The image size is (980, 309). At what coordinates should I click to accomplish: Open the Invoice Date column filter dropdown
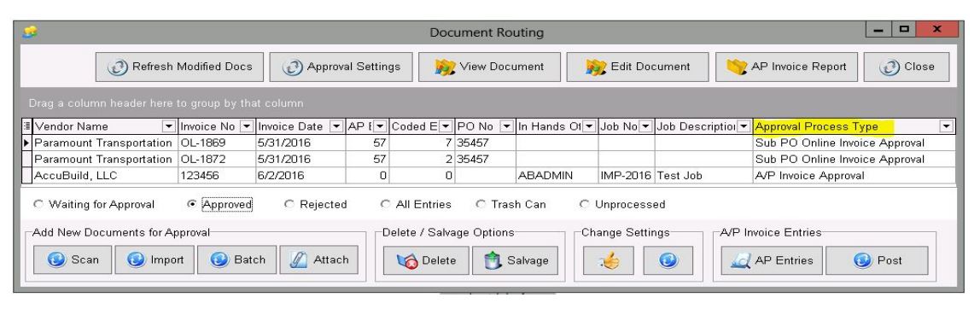click(x=336, y=127)
